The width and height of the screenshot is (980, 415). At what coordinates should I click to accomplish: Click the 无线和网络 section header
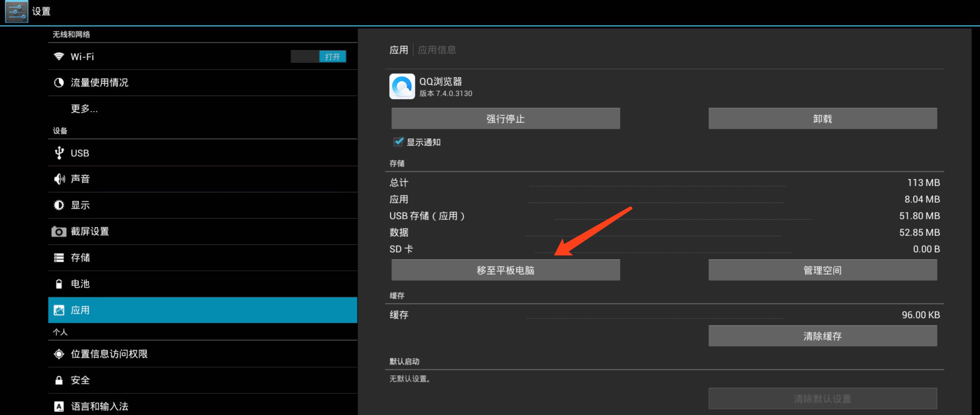pyautogui.click(x=71, y=35)
